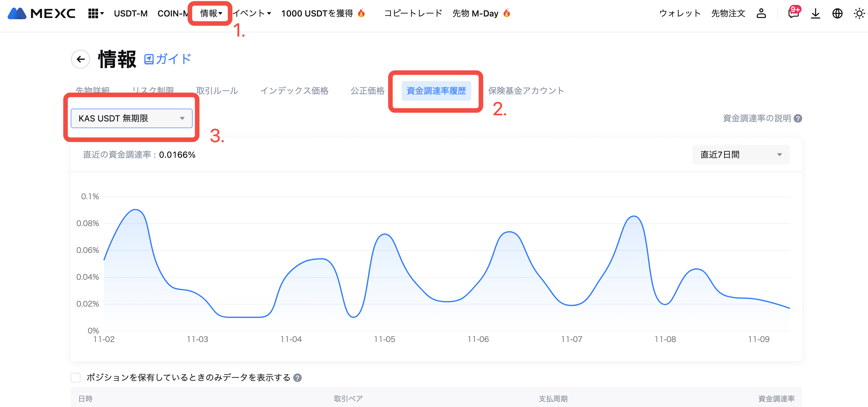Switch to the インデックス価格 tab
The height and width of the screenshot is (407, 868).
[x=294, y=91]
